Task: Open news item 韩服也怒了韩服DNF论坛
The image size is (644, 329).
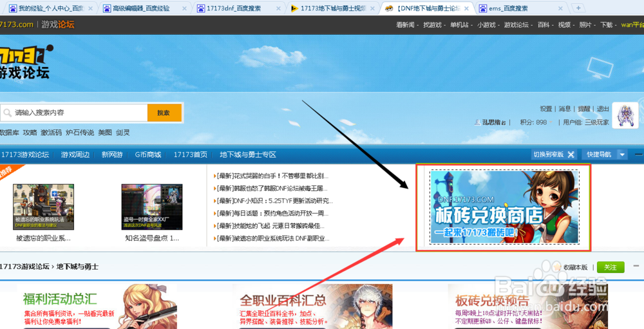Action: [x=271, y=189]
